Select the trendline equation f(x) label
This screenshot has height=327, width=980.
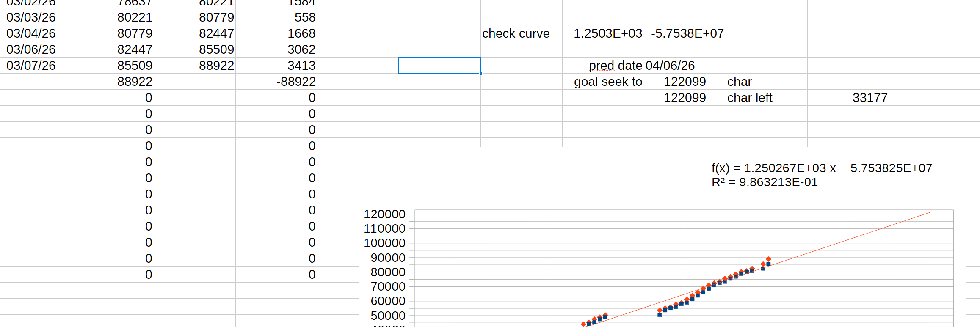coord(821,168)
